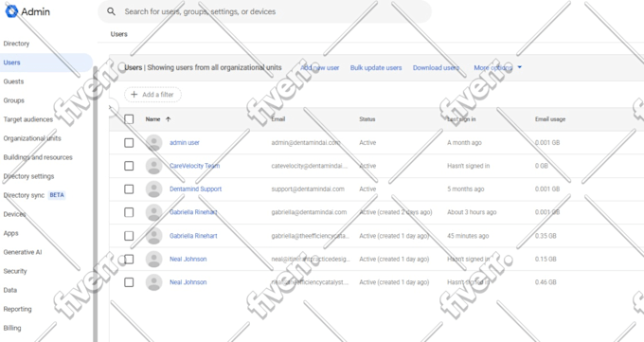Open the CareVelocity Team user link
The image size is (644, 342).
(195, 166)
